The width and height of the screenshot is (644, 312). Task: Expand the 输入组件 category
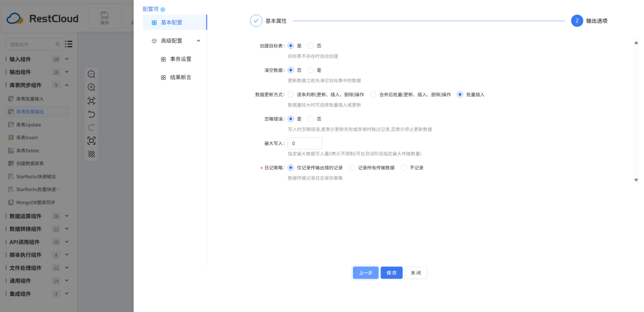(65, 58)
